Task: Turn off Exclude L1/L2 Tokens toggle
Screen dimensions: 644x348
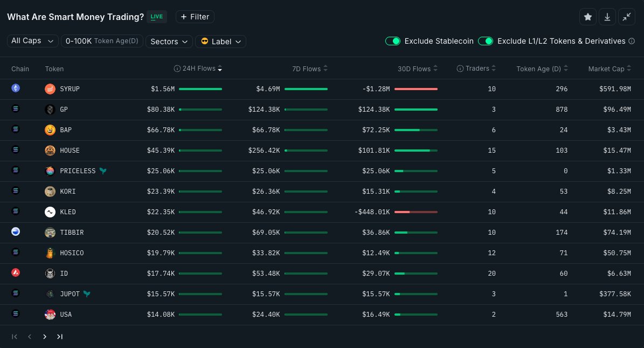Action: (x=486, y=41)
